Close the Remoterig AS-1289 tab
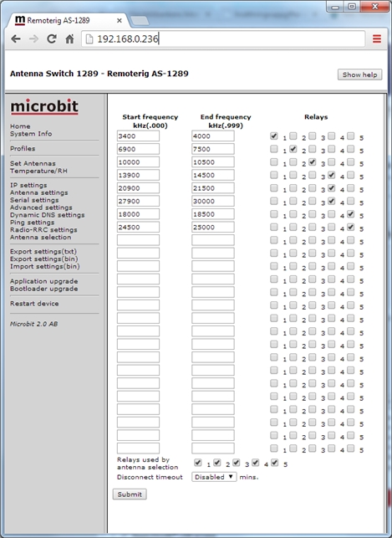 (x=120, y=21)
